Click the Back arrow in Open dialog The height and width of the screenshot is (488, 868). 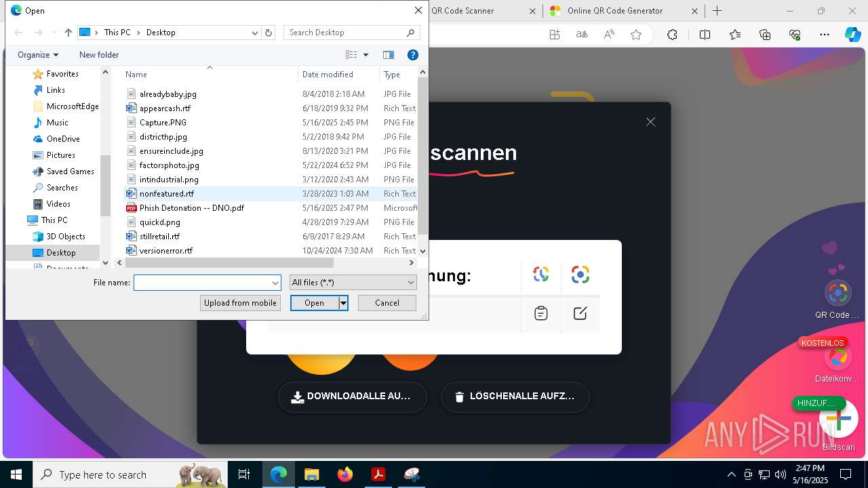(x=19, y=33)
